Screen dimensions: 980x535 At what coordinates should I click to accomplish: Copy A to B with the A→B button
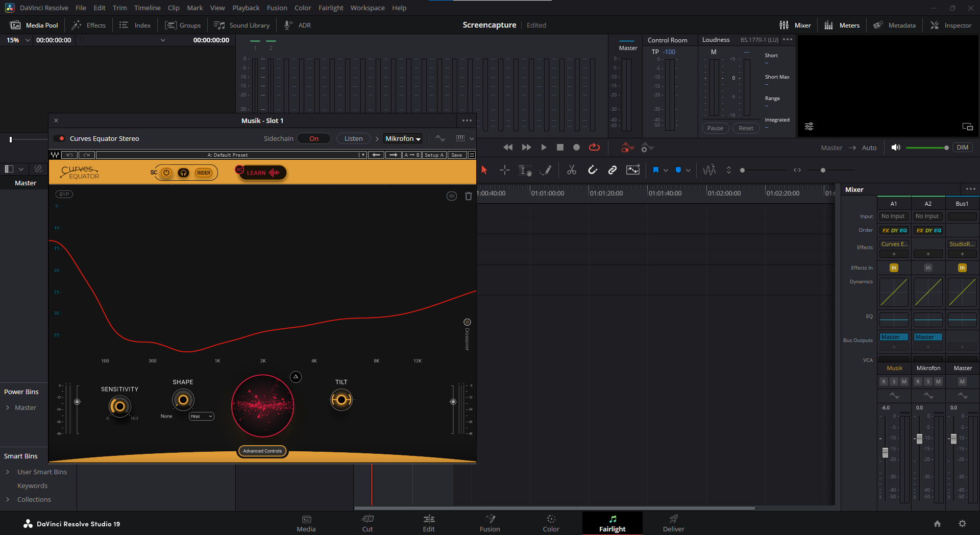point(412,155)
